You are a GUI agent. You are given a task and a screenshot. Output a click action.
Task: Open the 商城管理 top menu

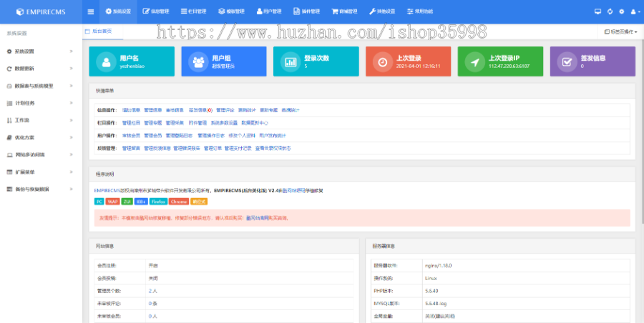(345, 11)
